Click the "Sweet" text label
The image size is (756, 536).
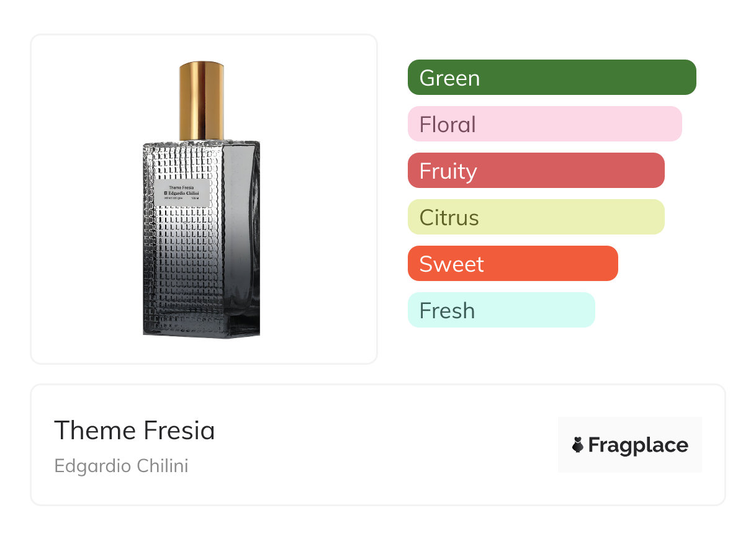coord(451,264)
